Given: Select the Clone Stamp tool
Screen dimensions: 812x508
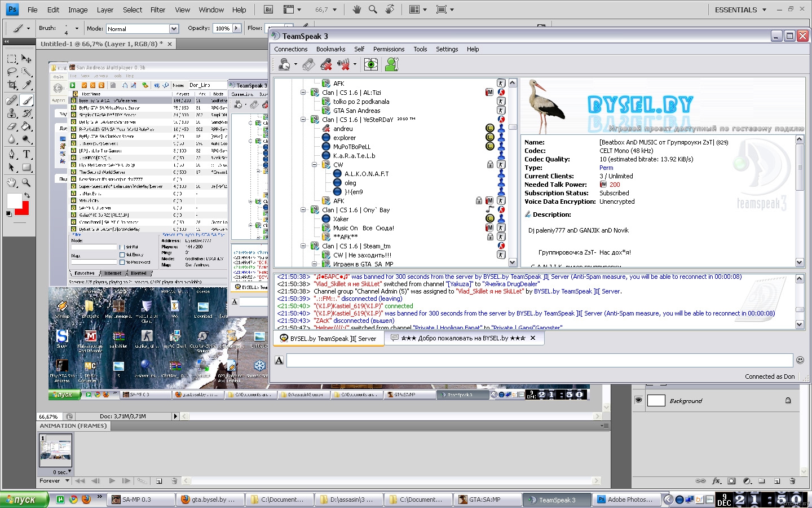Looking at the screenshot, I should pos(11,113).
